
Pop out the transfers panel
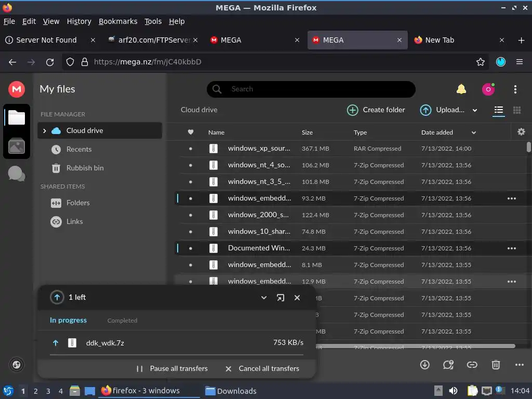click(x=280, y=298)
